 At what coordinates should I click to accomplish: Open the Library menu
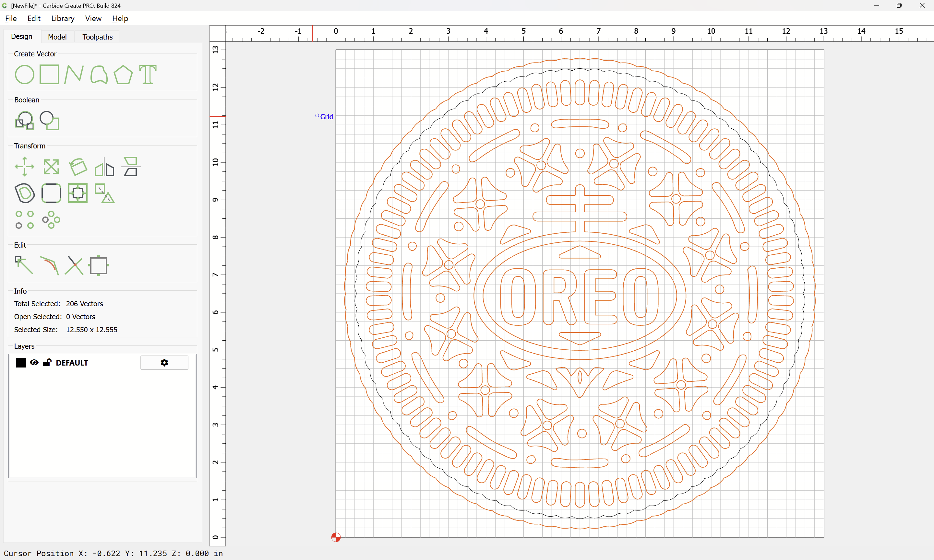coord(63,18)
